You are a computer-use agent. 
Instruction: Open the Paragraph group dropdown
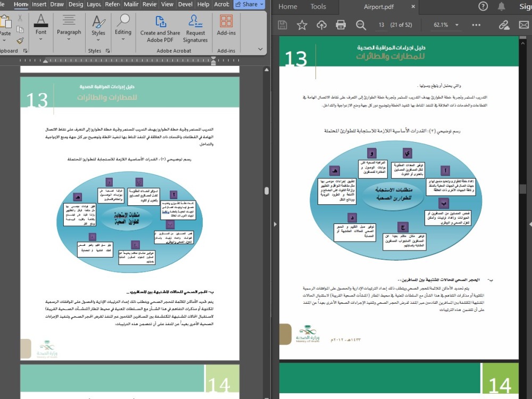pyautogui.click(x=69, y=27)
